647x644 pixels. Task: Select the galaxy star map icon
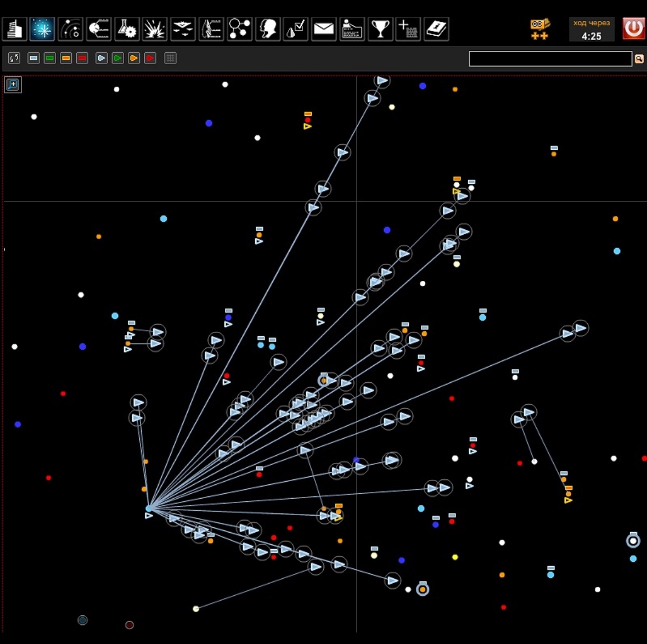[42, 29]
